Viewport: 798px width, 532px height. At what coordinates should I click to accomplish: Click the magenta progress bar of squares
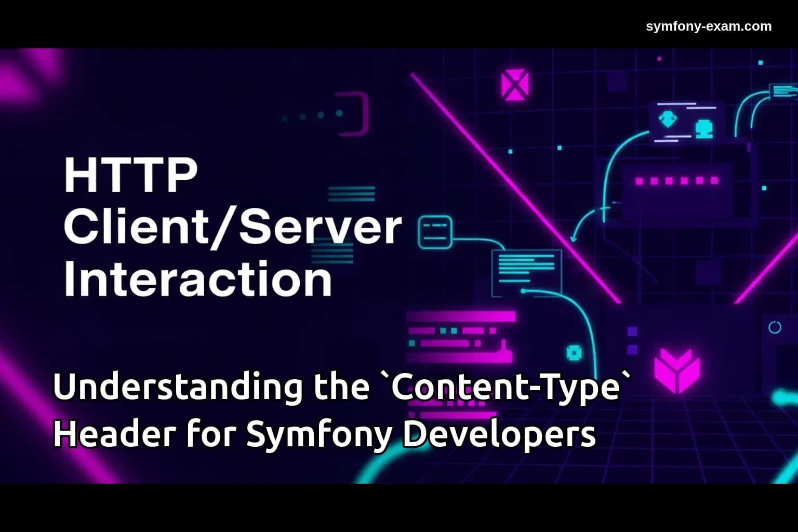point(677,180)
